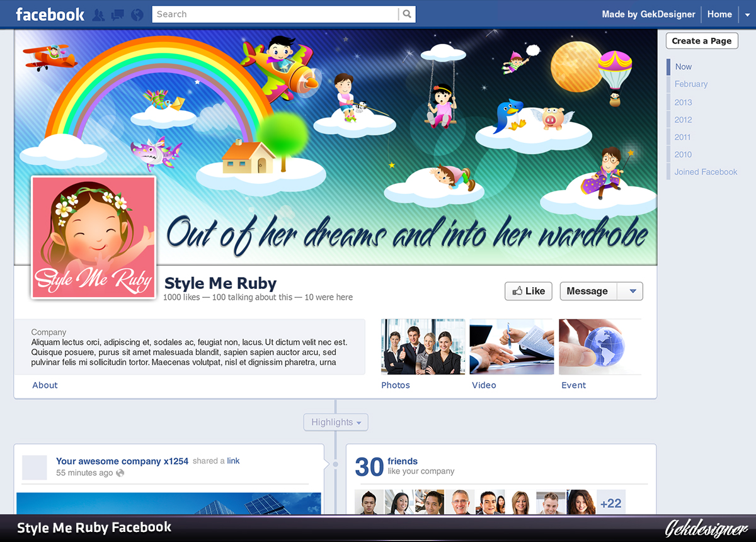Open the Photos link
The image size is (756, 542).
[396, 385]
